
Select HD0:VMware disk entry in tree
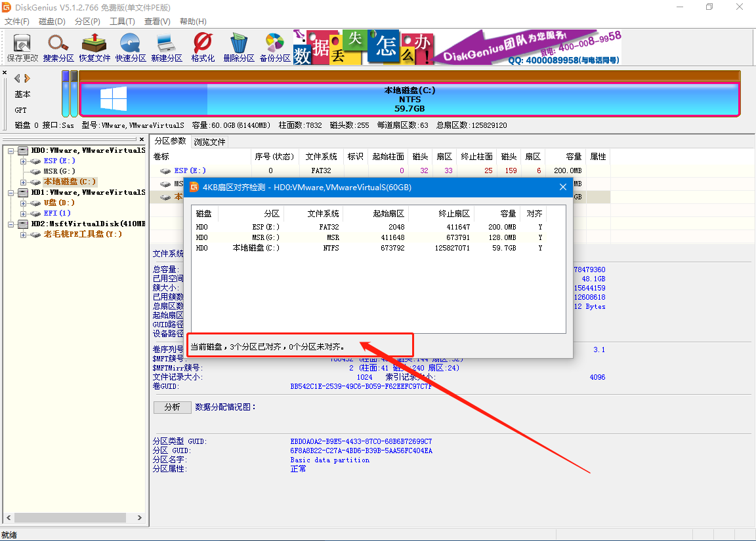coord(88,150)
